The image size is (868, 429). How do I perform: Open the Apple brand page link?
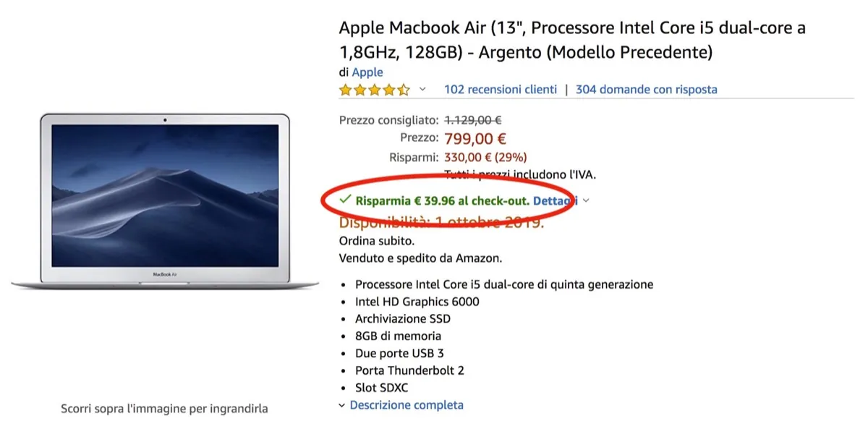coord(367,72)
